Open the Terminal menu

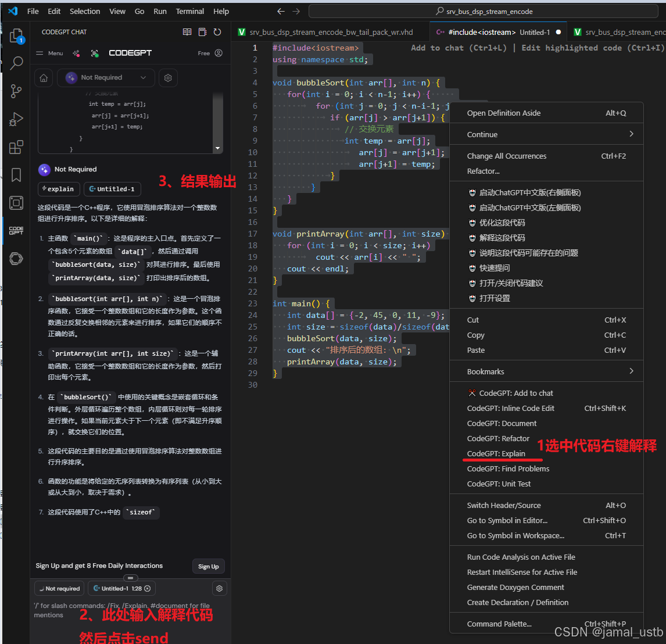(x=190, y=12)
